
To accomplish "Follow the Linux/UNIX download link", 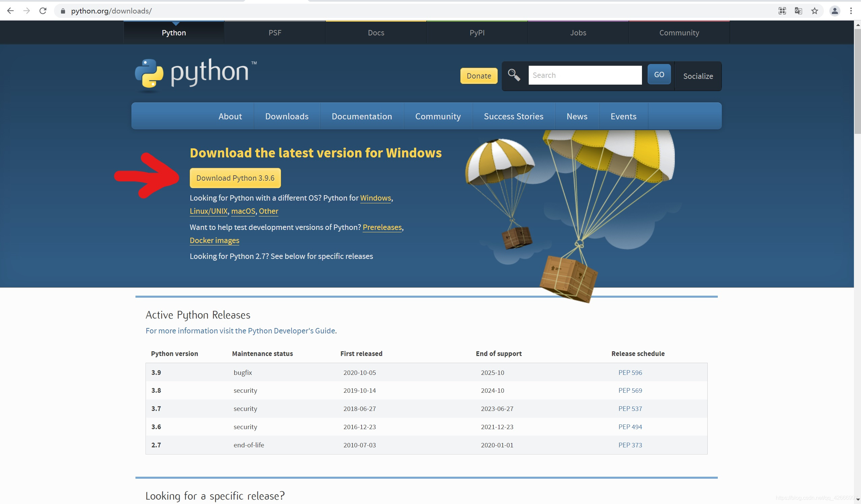I will [x=208, y=211].
